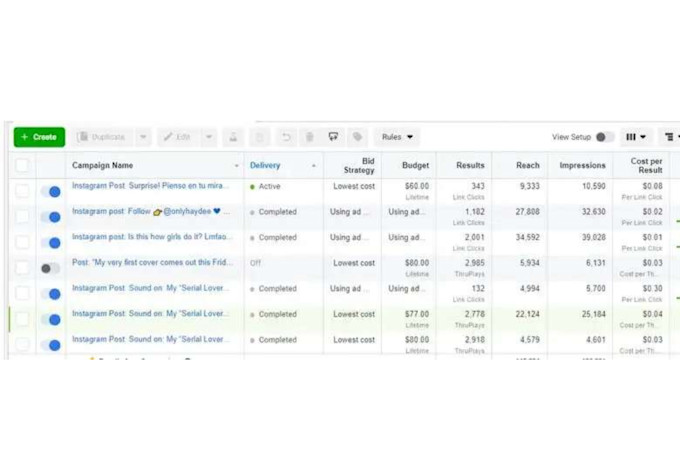Tick the select-all campaigns checkbox

click(22, 165)
